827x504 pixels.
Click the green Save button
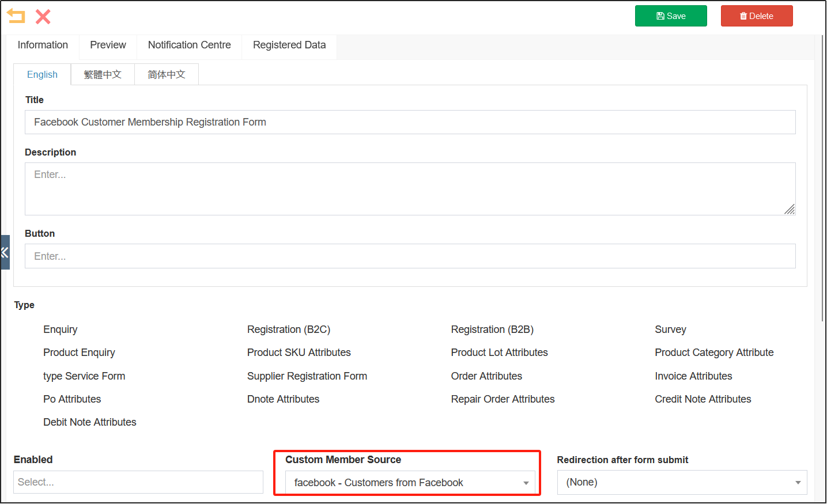click(671, 16)
